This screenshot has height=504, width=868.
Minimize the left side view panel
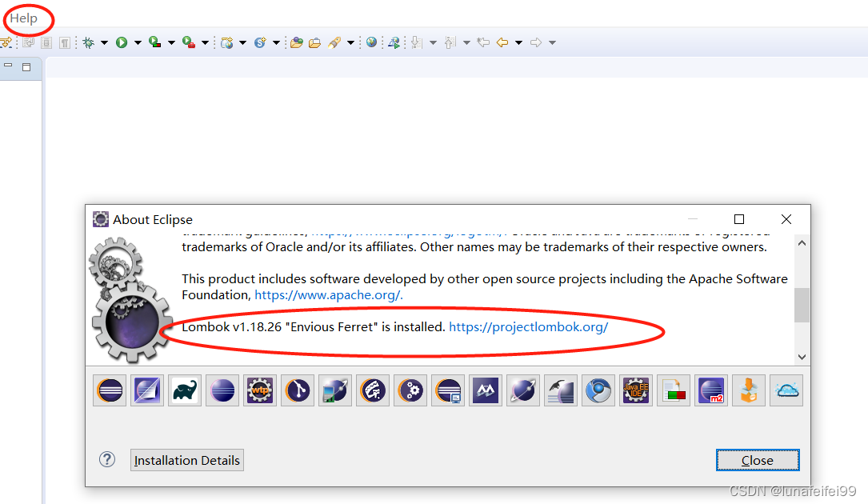coord(8,66)
